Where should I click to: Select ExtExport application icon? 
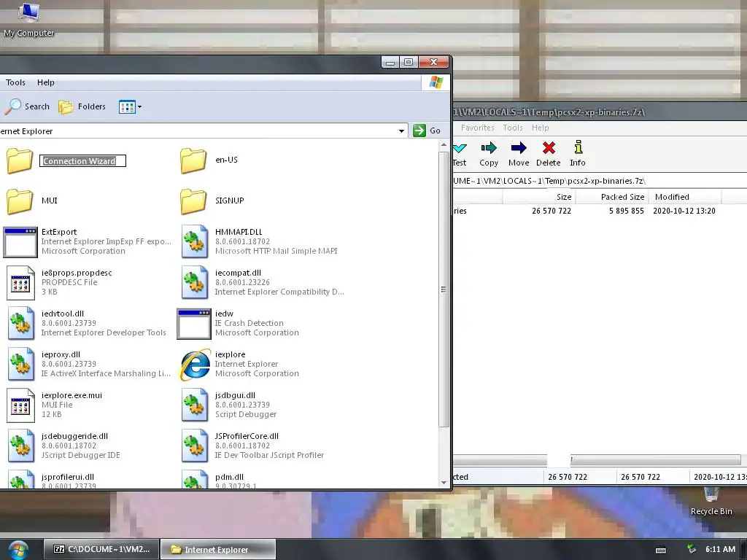[x=20, y=242]
